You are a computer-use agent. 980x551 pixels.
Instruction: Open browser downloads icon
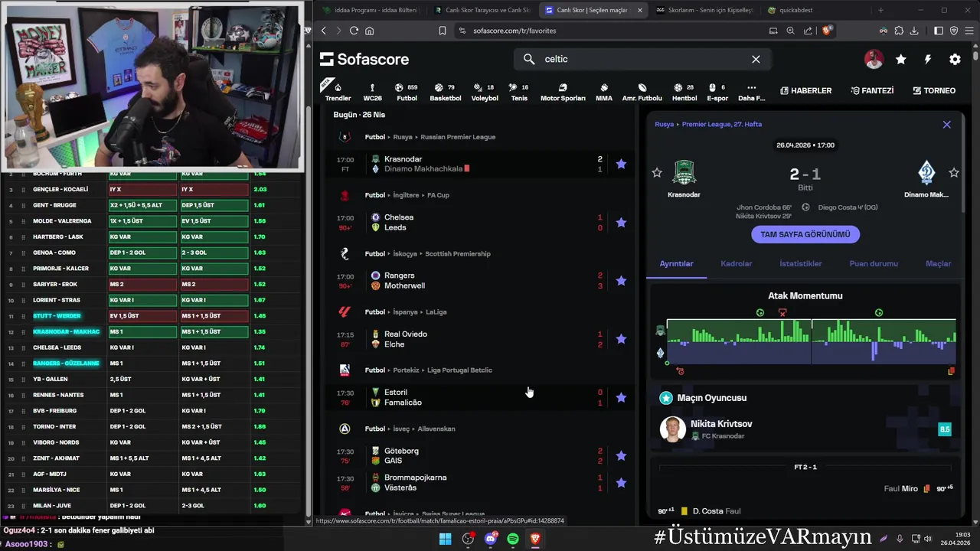tap(915, 31)
